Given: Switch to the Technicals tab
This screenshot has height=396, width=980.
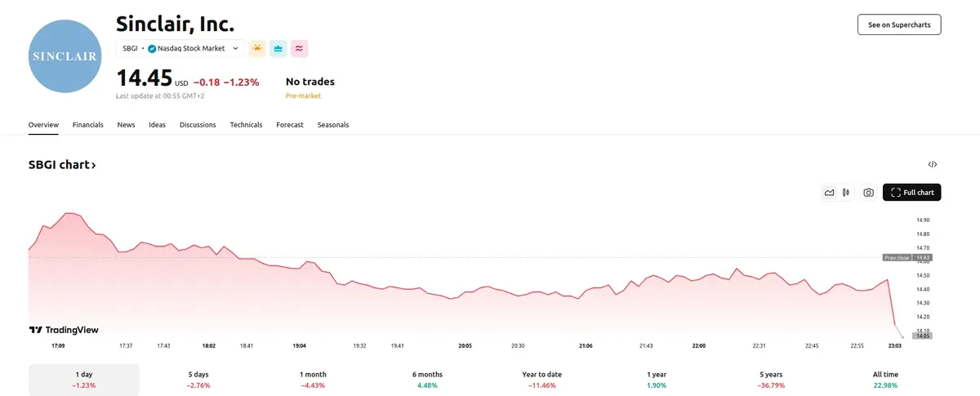Looking at the screenshot, I should 246,125.
